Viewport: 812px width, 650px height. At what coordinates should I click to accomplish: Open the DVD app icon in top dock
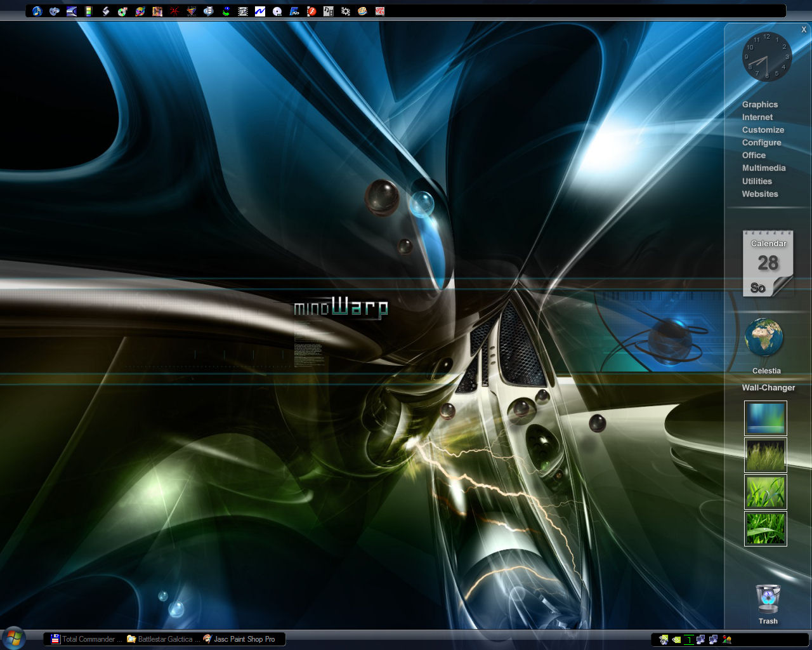click(x=294, y=11)
